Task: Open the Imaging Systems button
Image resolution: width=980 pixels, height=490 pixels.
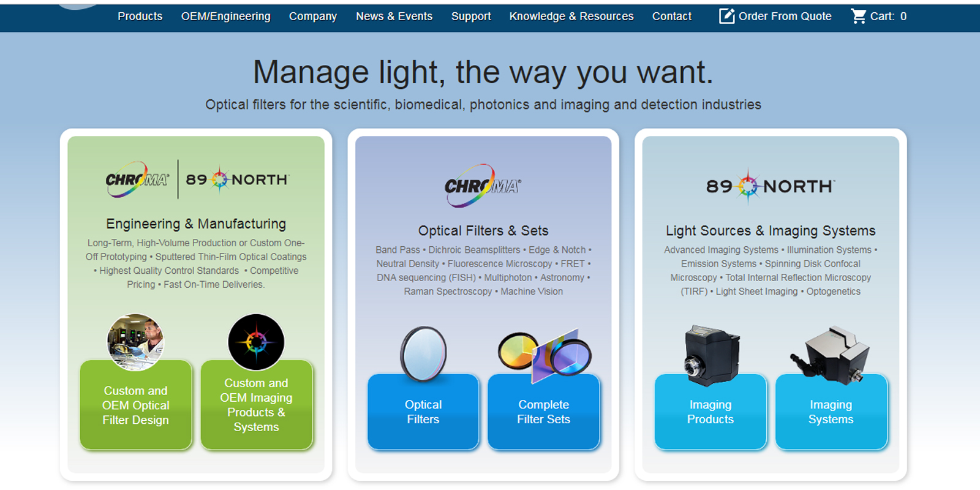Action: pyautogui.click(x=831, y=412)
